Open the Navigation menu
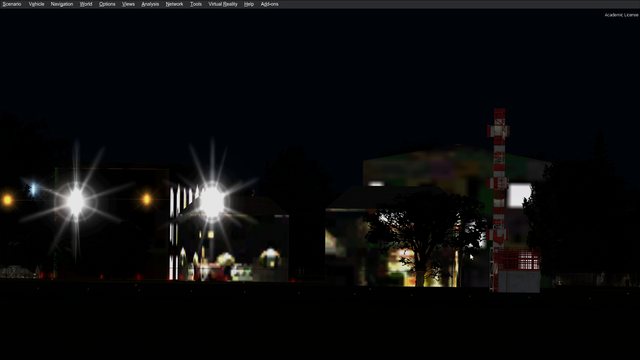The height and width of the screenshot is (360, 640). point(62,4)
